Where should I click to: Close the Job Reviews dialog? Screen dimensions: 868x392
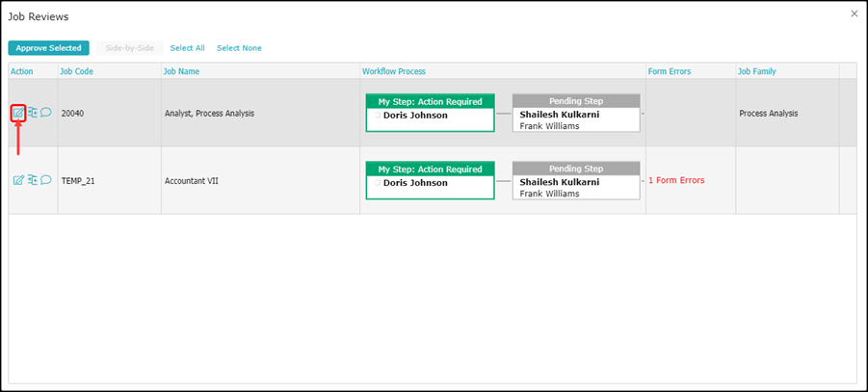coord(854,13)
